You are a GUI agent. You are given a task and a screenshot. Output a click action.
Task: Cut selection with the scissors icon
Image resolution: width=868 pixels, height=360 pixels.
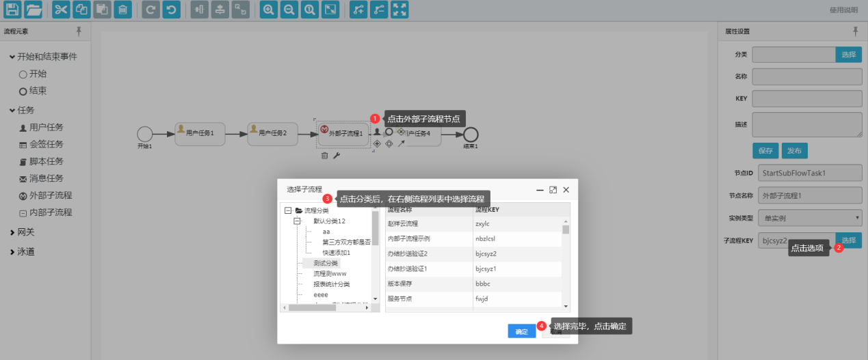tap(61, 10)
